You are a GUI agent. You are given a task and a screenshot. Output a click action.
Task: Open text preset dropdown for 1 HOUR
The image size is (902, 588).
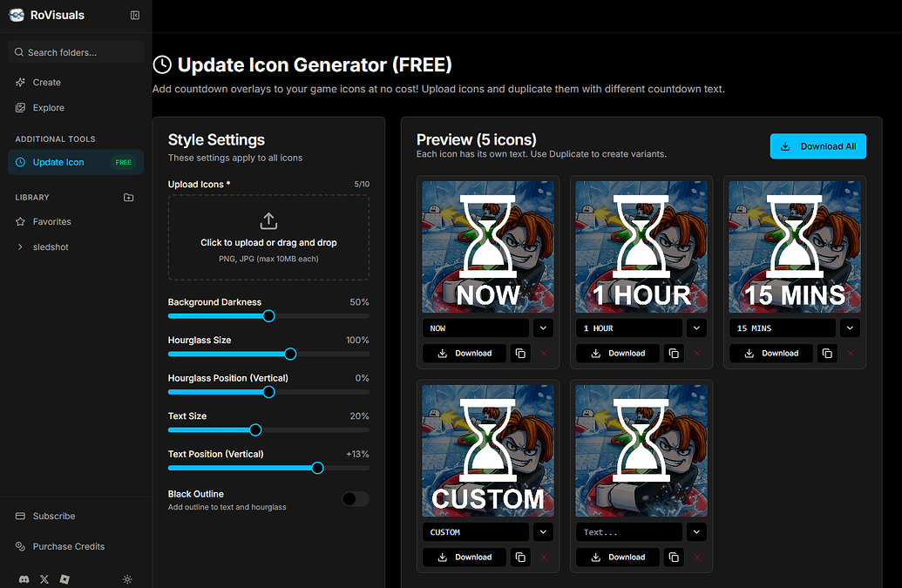tap(696, 328)
